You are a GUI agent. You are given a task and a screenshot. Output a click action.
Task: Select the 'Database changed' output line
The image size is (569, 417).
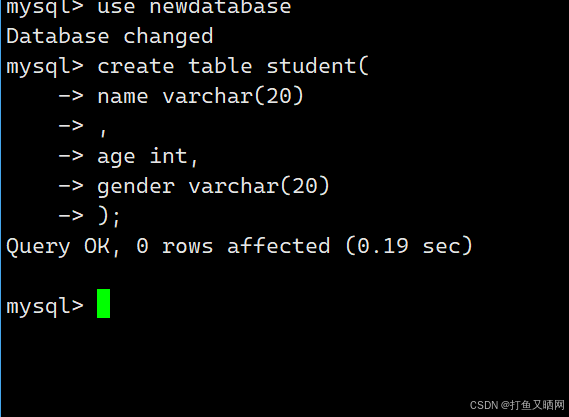(x=110, y=37)
